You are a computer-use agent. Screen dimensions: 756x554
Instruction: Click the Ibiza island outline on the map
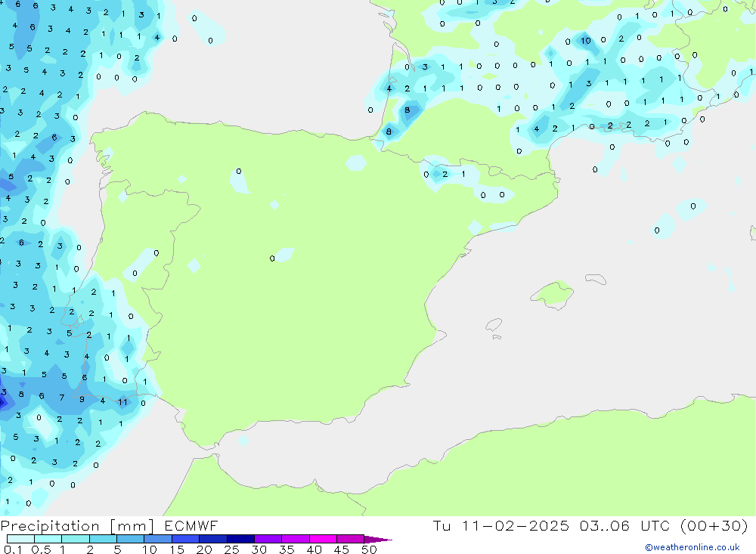point(494,325)
